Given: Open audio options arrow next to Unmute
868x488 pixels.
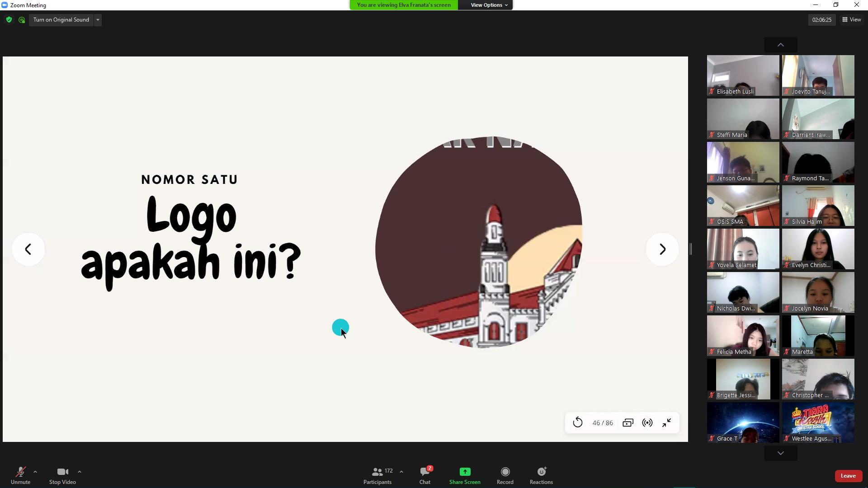Looking at the screenshot, I should [x=35, y=472].
